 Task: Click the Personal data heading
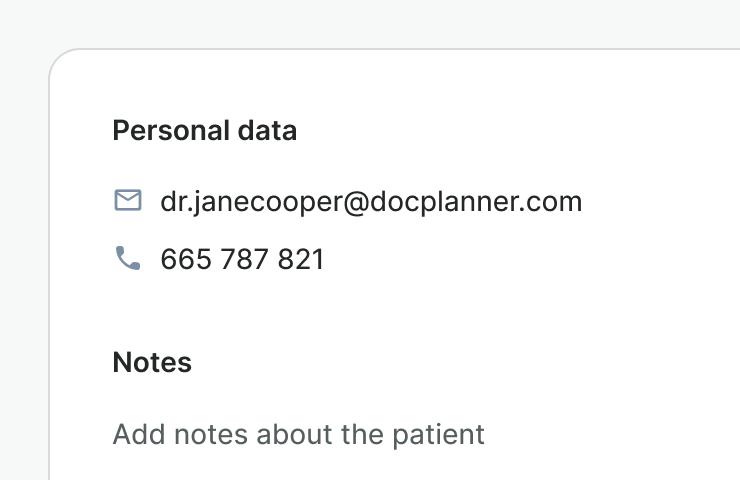(x=205, y=131)
